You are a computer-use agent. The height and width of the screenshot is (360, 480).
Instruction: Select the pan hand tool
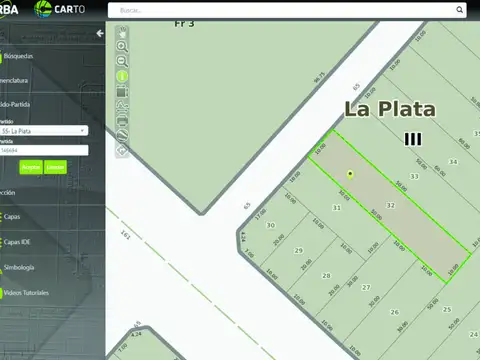[x=122, y=32]
